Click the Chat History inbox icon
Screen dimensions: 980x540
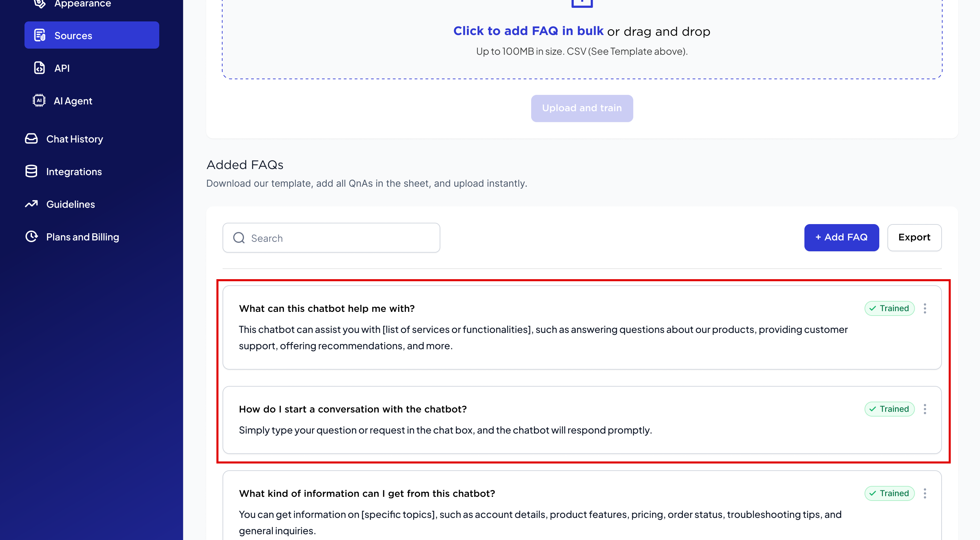tap(32, 139)
